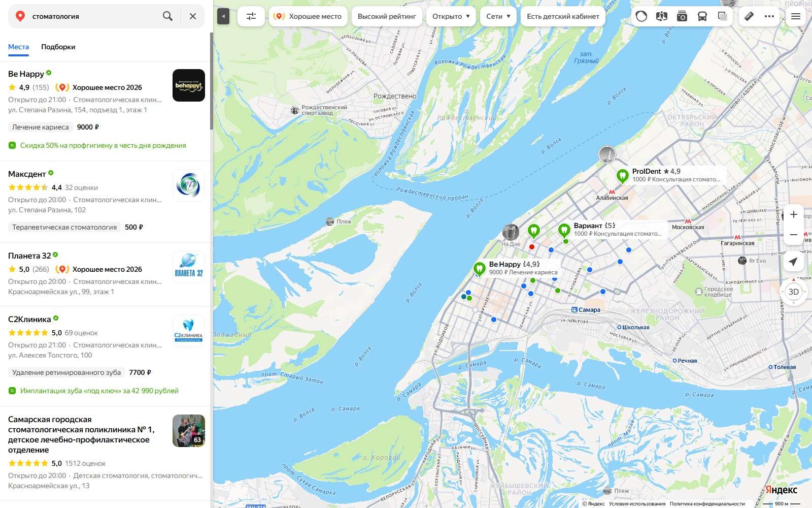The image size is (812, 508).
Task: Open the Планета 32 logo thumbnail
Action: point(189,267)
